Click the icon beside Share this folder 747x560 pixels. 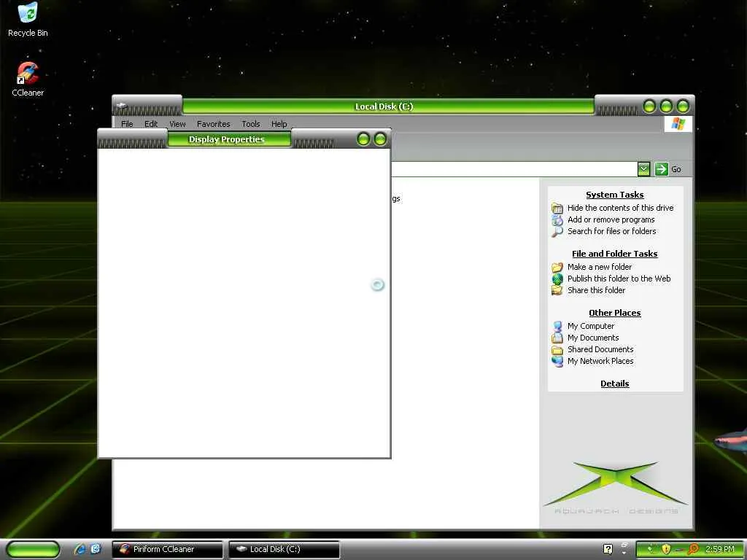point(557,290)
